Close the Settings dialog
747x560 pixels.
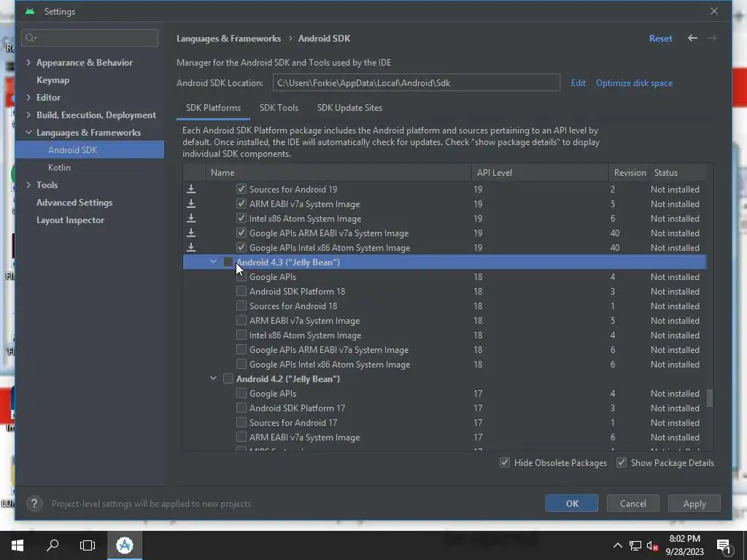click(713, 11)
